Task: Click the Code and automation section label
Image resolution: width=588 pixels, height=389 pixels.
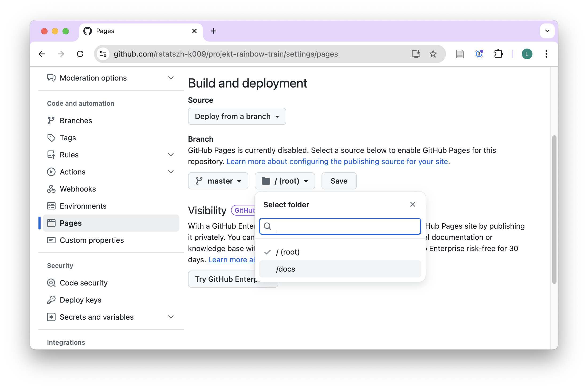Action: click(81, 104)
